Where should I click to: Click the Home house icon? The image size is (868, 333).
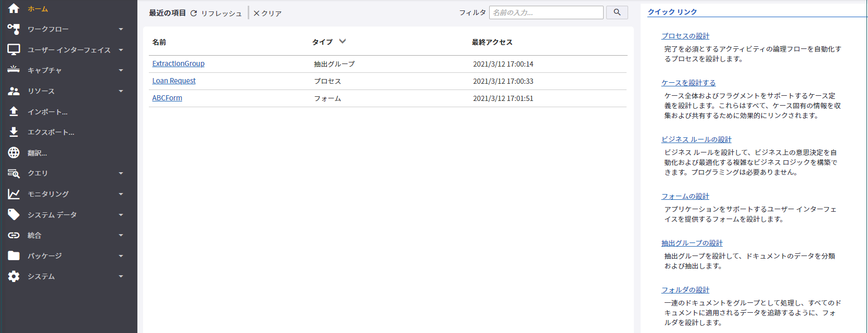pyautogui.click(x=14, y=8)
